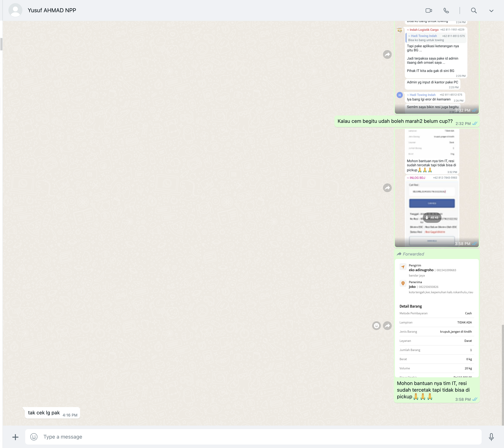504x448 pixels.
Task: Search messages with magnifier icon
Action: 473,10
